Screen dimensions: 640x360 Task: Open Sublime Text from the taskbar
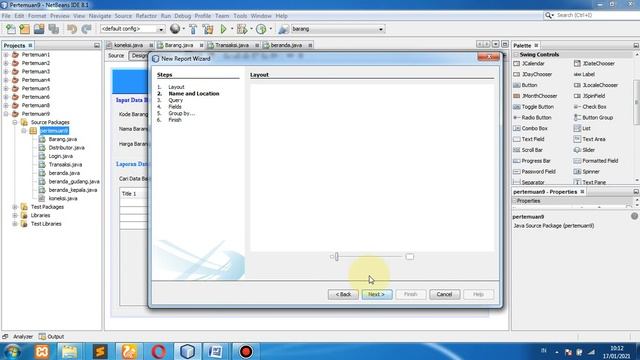(x=100, y=351)
